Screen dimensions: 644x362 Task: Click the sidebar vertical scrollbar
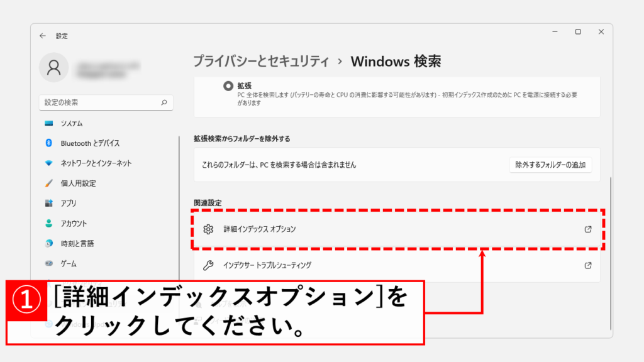click(x=179, y=209)
